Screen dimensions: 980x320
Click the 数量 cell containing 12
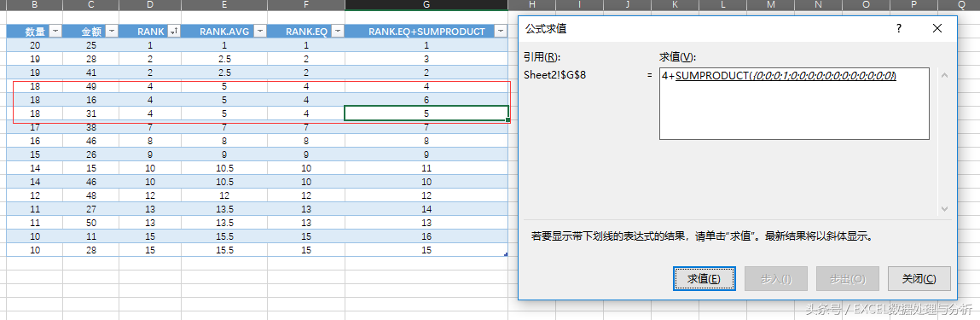(34, 195)
